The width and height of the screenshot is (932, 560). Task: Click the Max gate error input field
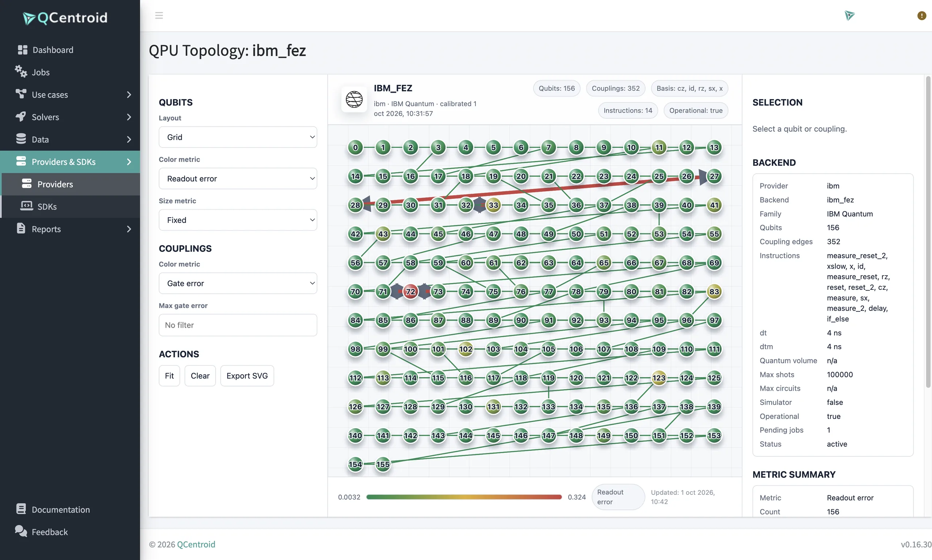238,325
